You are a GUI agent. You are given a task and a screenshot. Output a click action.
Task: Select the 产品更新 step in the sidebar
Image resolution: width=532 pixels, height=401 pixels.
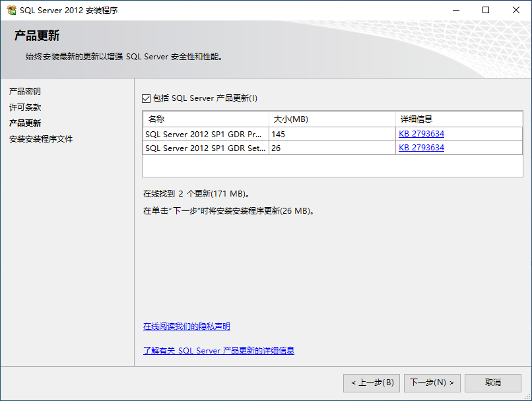click(x=25, y=123)
